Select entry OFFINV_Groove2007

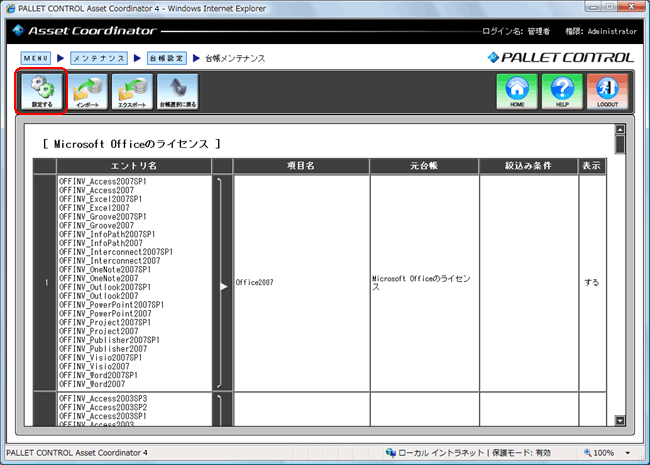[x=96, y=225]
